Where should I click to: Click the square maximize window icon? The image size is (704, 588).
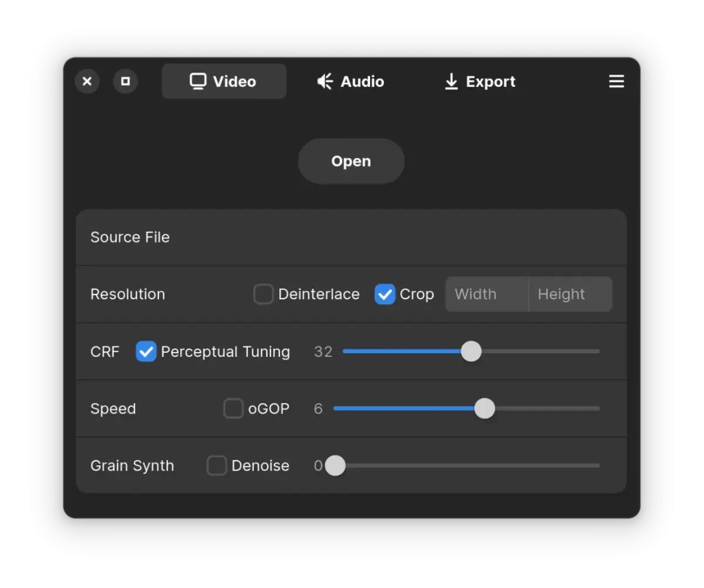click(x=126, y=82)
